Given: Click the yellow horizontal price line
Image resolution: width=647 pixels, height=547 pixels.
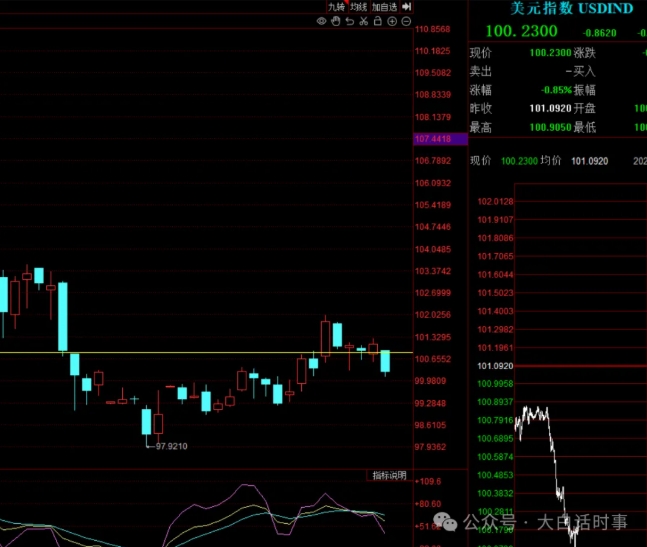Looking at the screenshot, I should [x=200, y=353].
